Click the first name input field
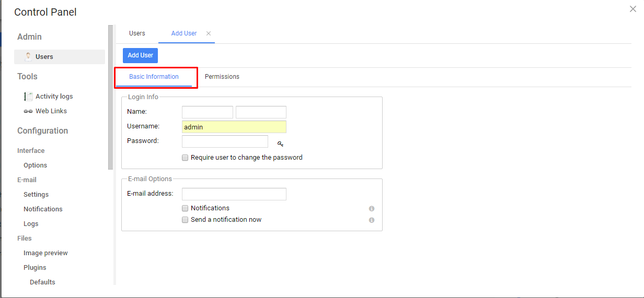 (208, 112)
